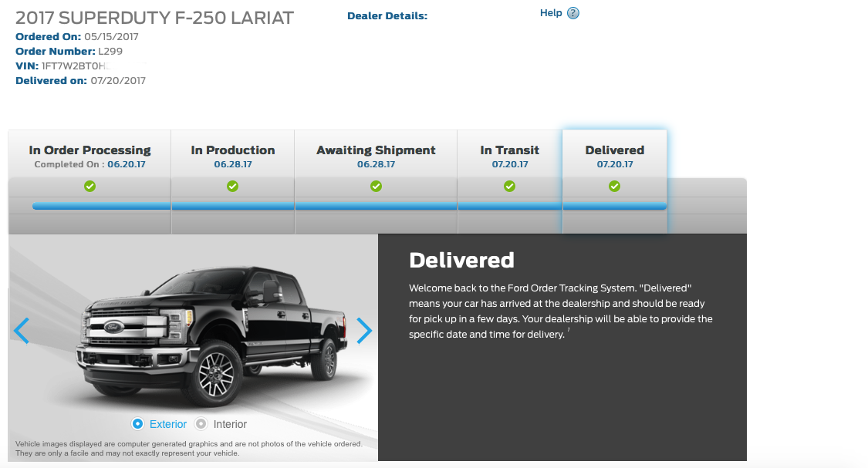Click the Dealer Details heading

(387, 16)
